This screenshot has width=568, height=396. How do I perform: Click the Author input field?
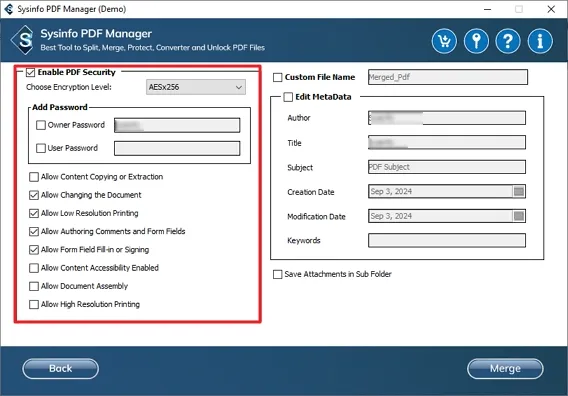[x=447, y=118]
